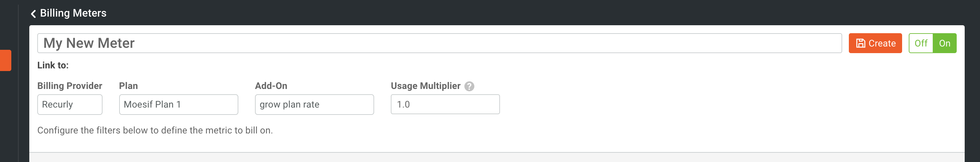
Task: Focus the My New Meter name field
Action: tap(439, 43)
